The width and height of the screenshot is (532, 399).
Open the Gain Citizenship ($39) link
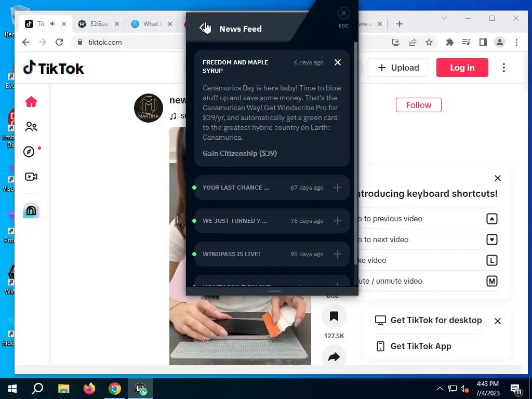pos(240,153)
